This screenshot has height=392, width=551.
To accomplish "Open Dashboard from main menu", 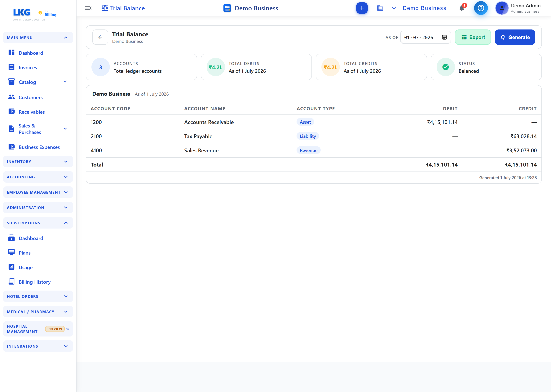I will coord(31,53).
